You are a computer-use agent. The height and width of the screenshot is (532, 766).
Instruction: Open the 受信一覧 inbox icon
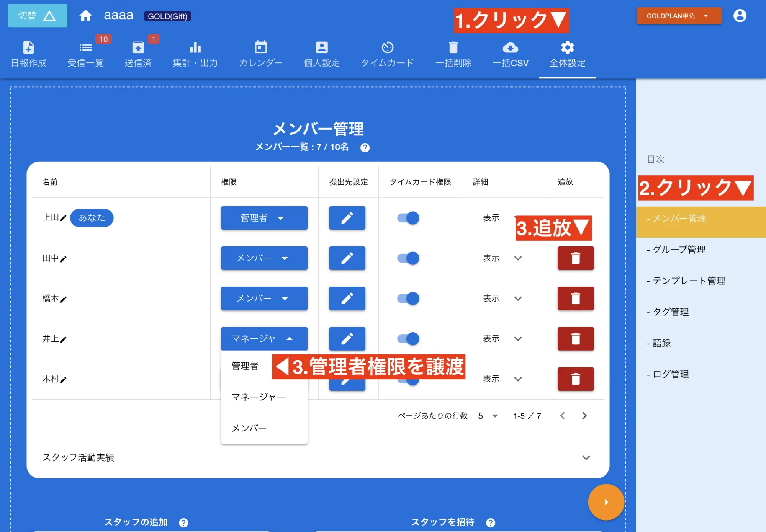(85, 54)
